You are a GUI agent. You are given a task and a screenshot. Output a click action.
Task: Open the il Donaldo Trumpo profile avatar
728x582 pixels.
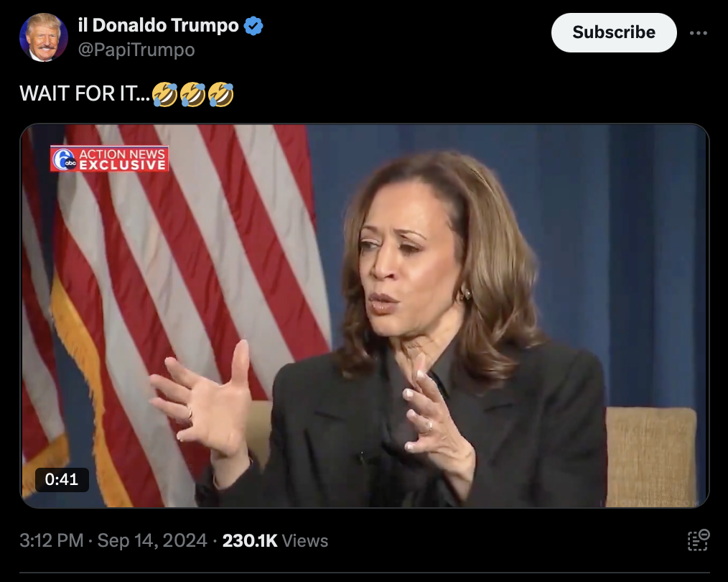[x=44, y=37]
